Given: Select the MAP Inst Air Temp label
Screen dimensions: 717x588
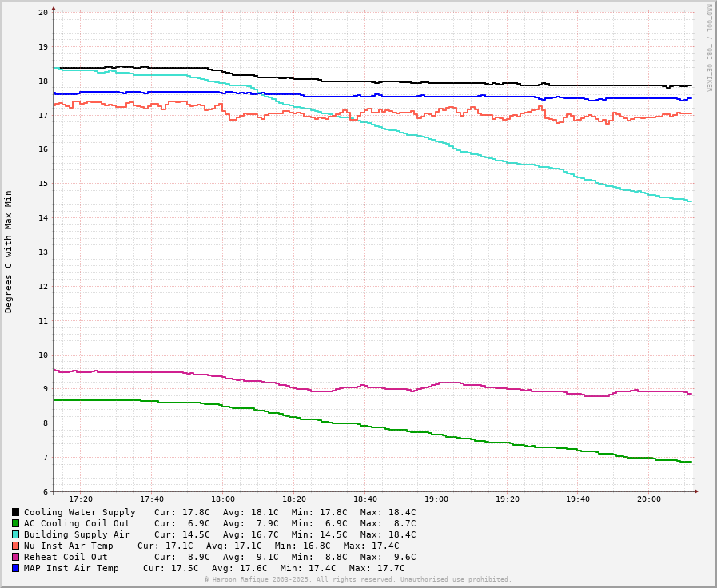Looking at the screenshot, I should [x=71, y=568].
